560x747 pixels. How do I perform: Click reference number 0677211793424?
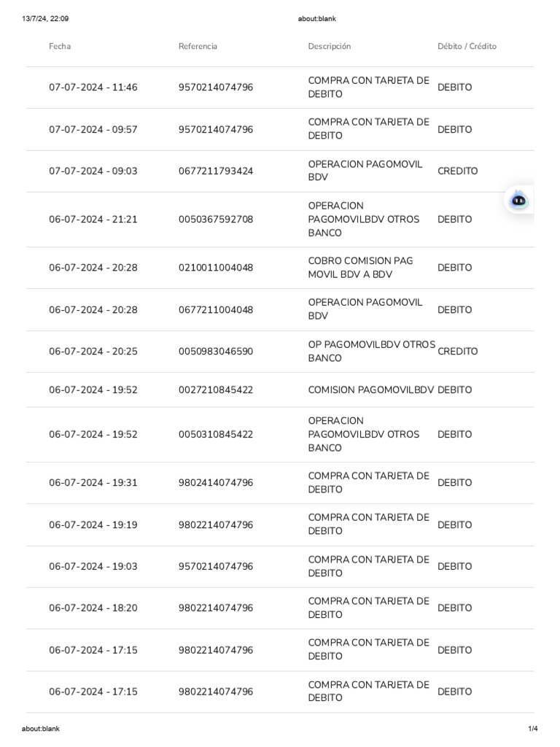(216, 171)
